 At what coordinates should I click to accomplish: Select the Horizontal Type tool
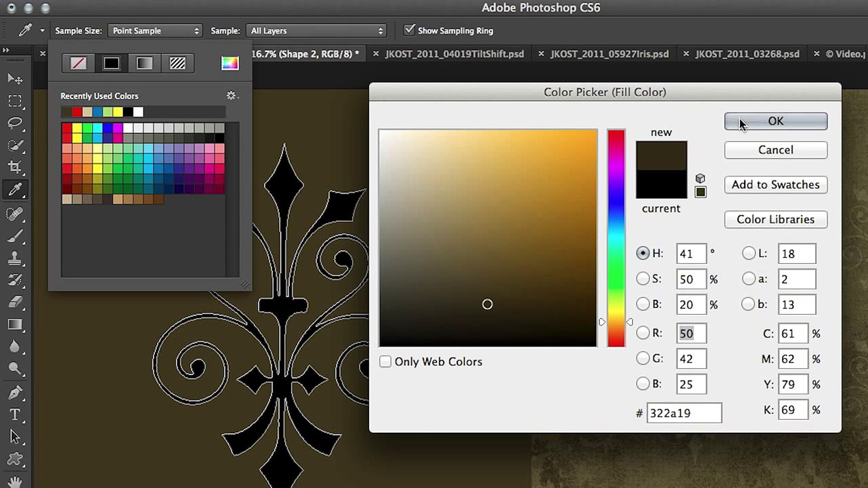14,414
